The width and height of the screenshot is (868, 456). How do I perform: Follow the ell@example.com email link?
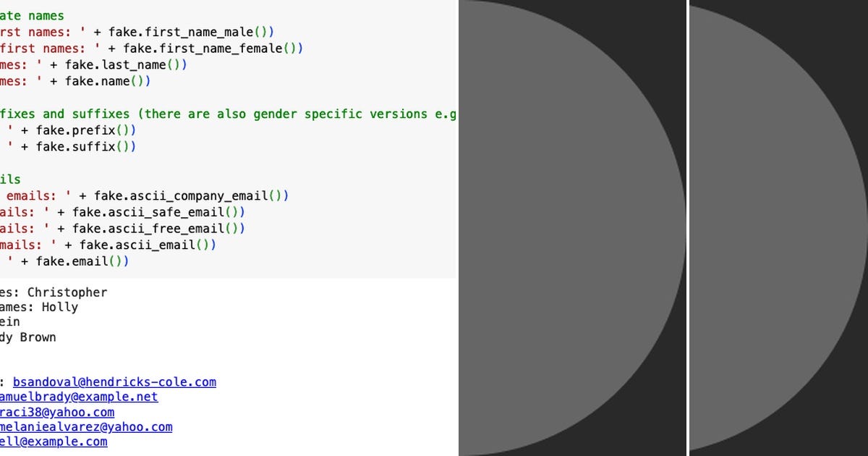point(54,442)
